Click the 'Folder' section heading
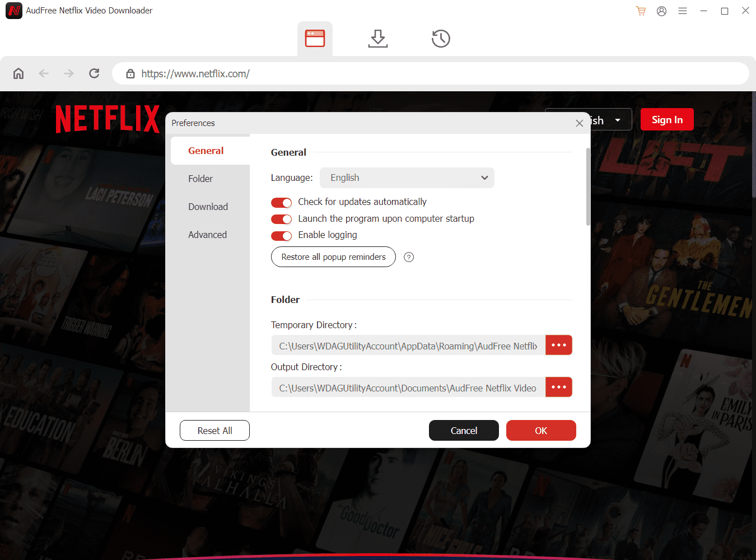 [286, 300]
